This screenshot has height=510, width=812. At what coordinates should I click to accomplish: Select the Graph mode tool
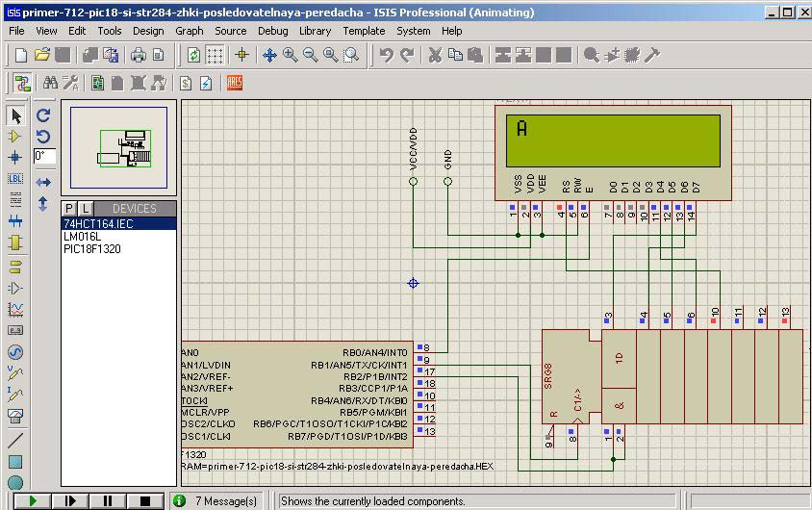tap(15, 310)
